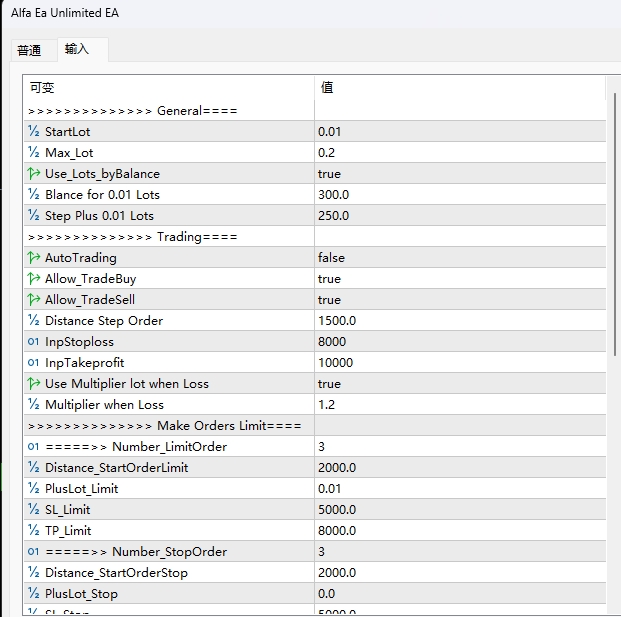Click the StartLot double-type icon
621x617 pixels.
34,132
